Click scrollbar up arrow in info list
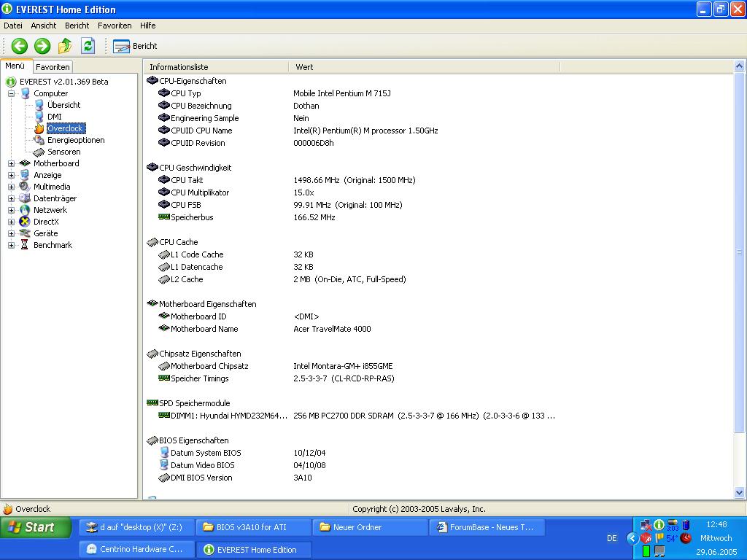This screenshot has width=747, height=560. 740,66
